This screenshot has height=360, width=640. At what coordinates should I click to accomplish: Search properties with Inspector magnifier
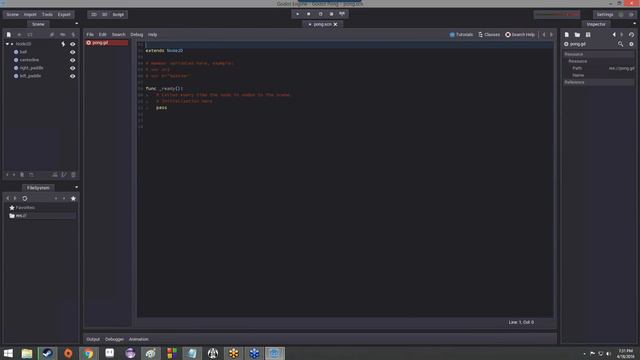[620, 44]
